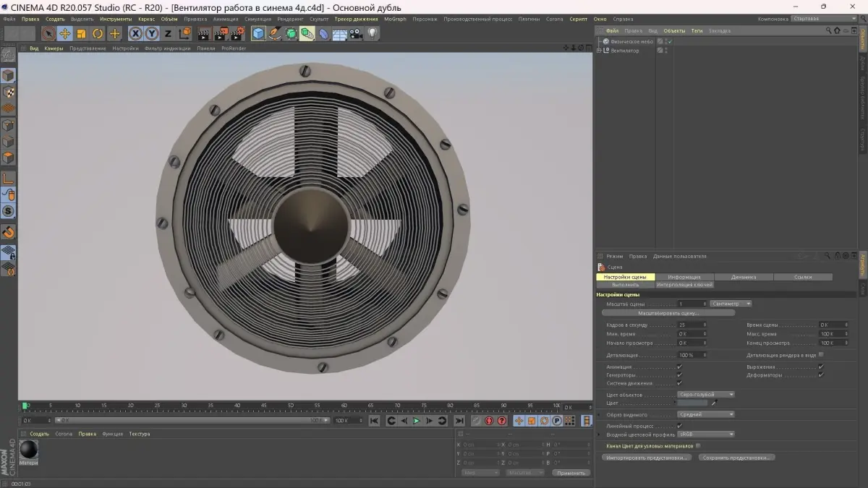Add a light object (bulb icon)
868x488 pixels.
(x=373, y=33)
